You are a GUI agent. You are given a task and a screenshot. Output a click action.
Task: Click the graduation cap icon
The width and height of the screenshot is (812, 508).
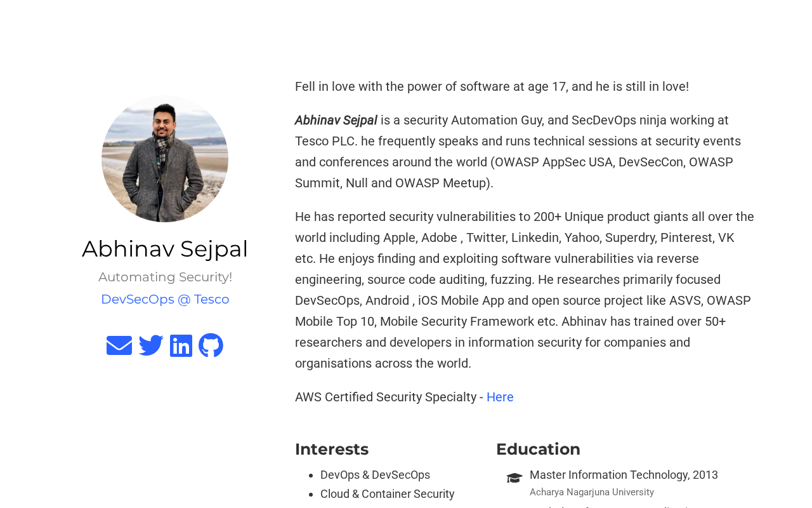pyautogui.click(x=514, y=478)
